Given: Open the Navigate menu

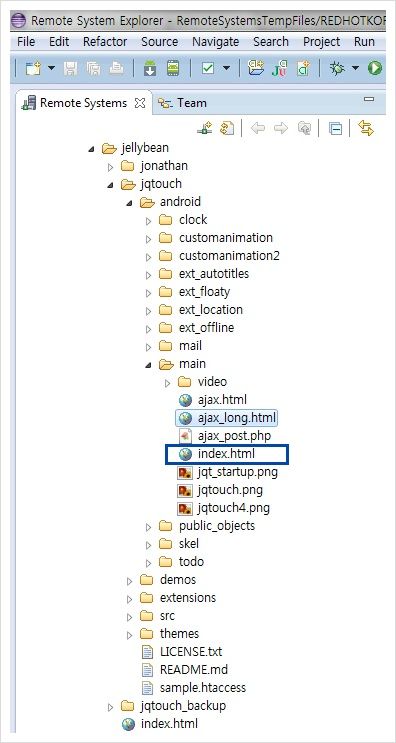Looking at the screenshot, I should pos(216,42).
